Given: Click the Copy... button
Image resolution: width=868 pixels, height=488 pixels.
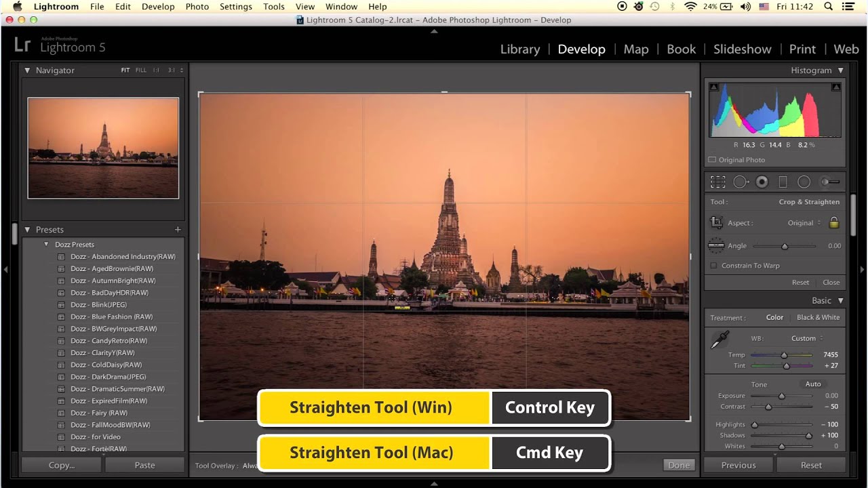Looking at the screenshot, I should pyautogui.click(x=62, y=465).
